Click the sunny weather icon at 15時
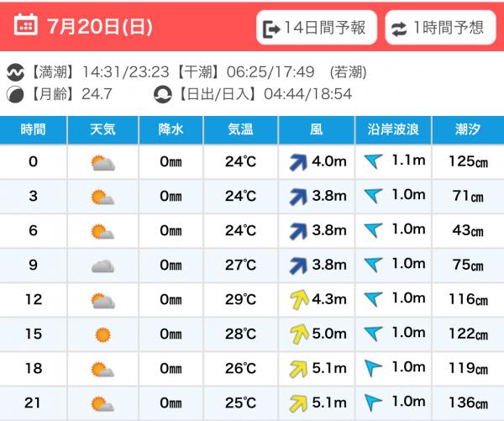Image resolution: width=504 pixels, height=421 pixels. pos(102,334)
